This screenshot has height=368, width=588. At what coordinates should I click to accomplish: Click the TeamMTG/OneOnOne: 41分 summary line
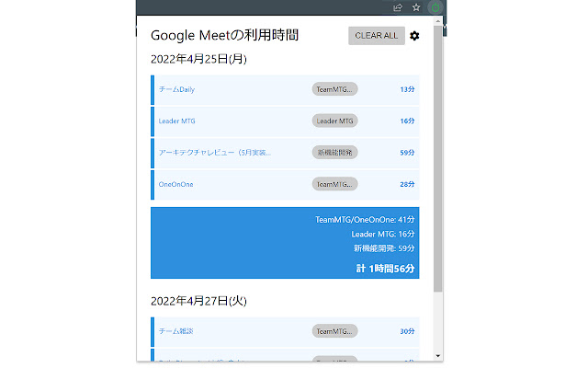(x=365, y=220)
